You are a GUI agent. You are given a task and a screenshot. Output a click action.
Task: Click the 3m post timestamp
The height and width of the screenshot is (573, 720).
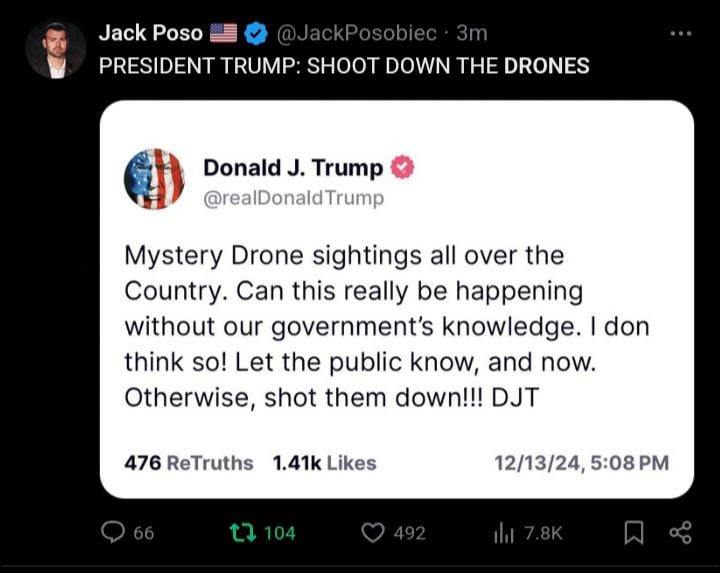click(x=472, y=33)
